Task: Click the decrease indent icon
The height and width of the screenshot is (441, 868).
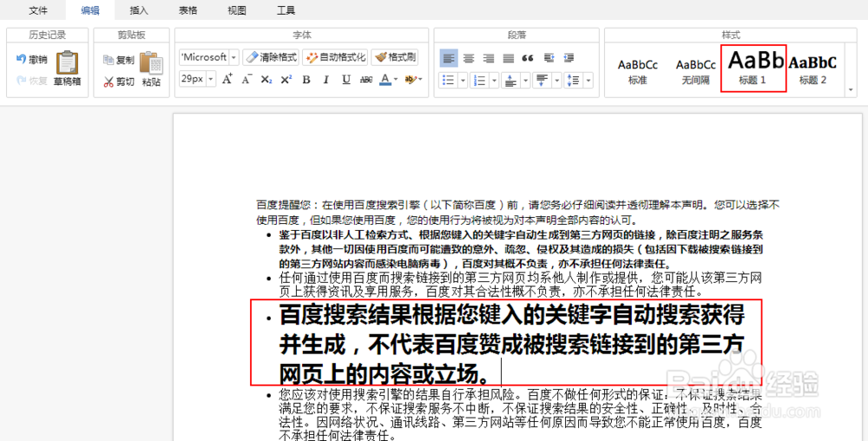Action: [x=569, y=58]
